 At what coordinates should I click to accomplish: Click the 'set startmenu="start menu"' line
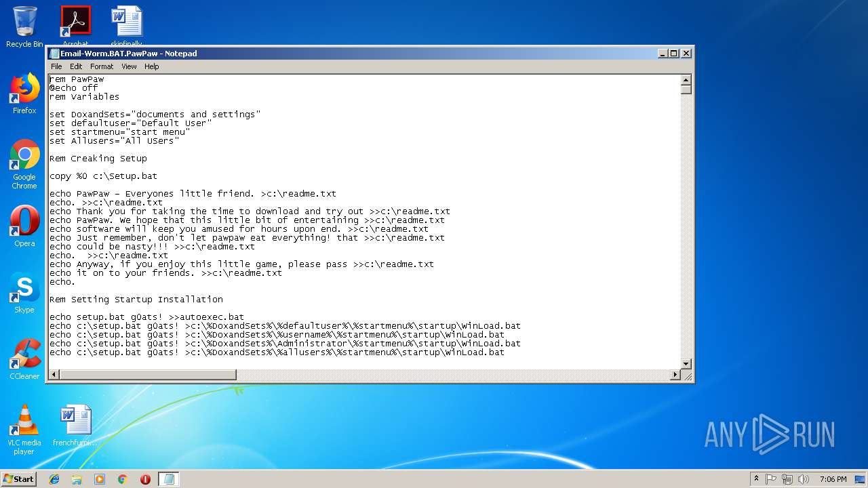click(120, 132)
